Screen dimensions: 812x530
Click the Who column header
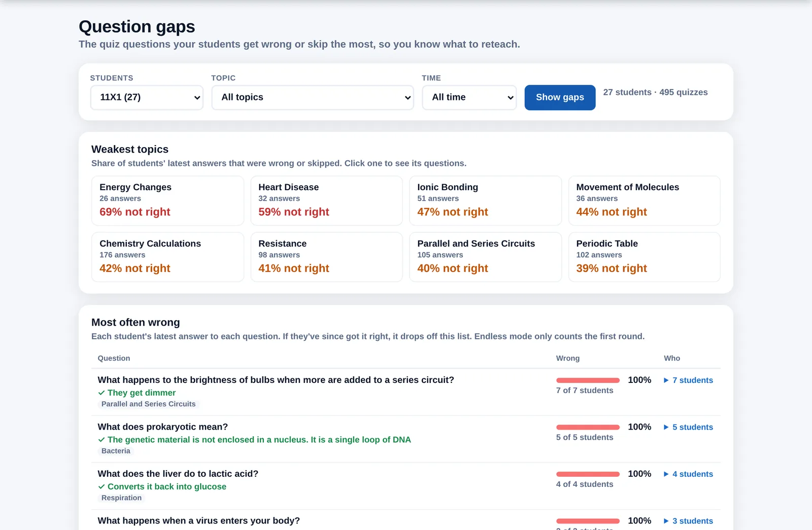tap(672, 358)
